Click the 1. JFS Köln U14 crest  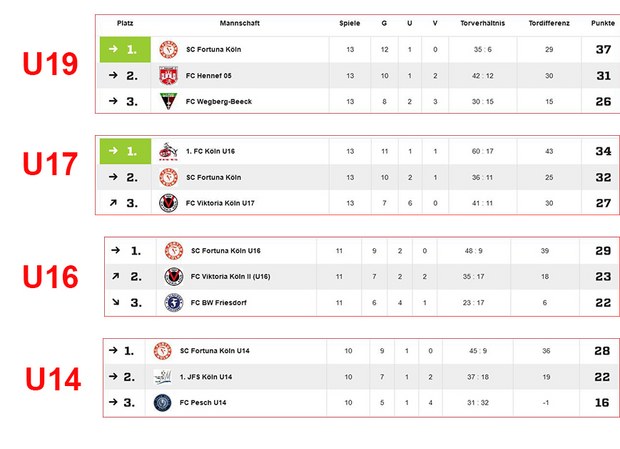[x=163, y=376]
